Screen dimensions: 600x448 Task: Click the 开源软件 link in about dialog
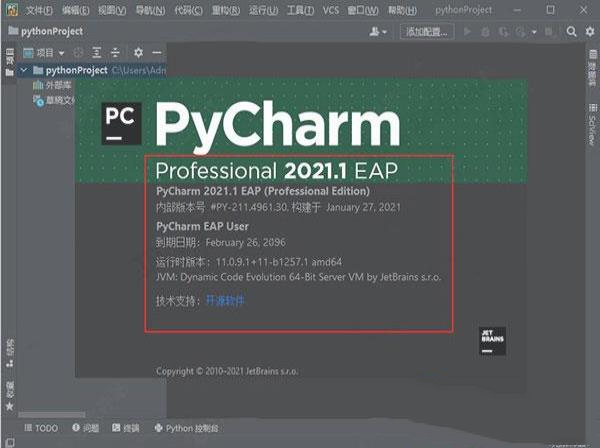pos(225,300)
